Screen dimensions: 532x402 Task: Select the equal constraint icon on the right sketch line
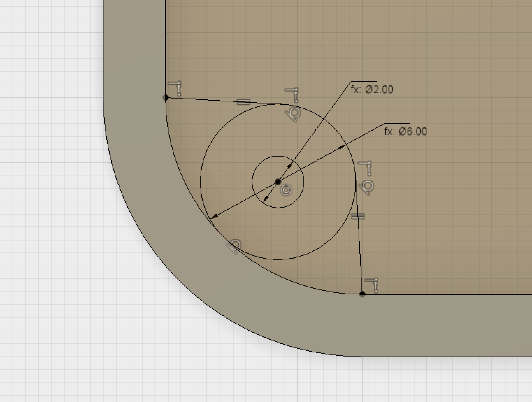[358, 217]
